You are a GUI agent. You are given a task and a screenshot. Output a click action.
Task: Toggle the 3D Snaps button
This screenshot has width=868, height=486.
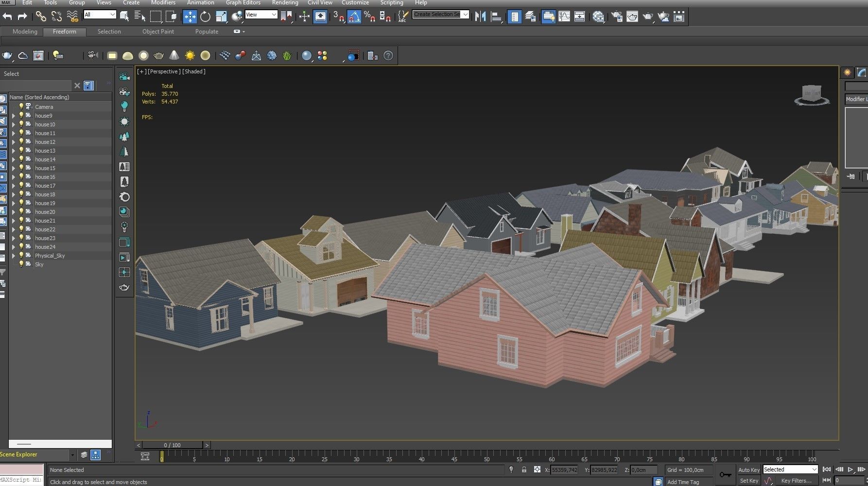(339, 17)
